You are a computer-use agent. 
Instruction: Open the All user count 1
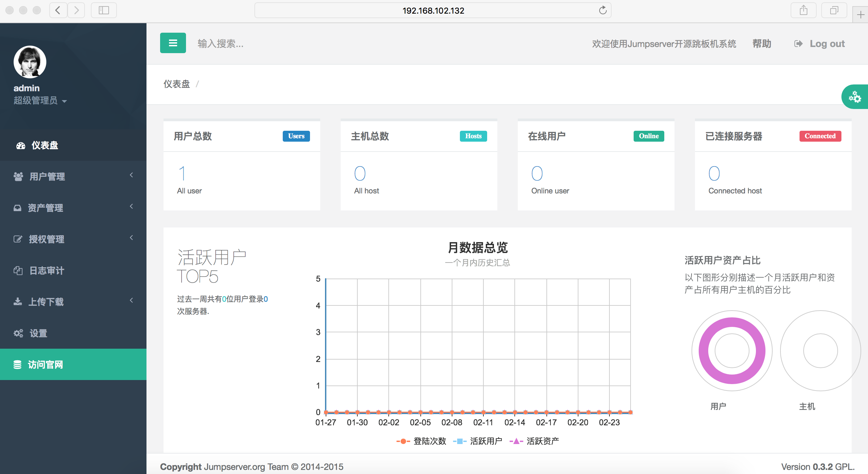click(182, 173)
